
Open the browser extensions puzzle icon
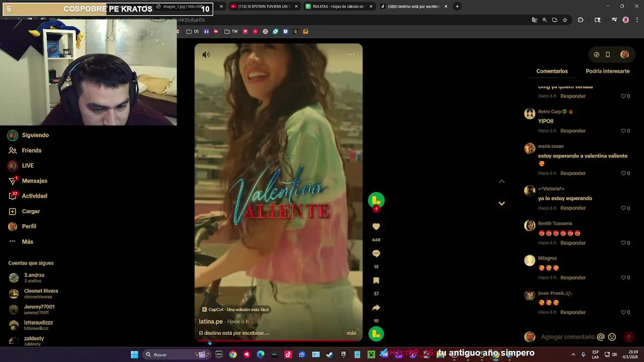581,20
